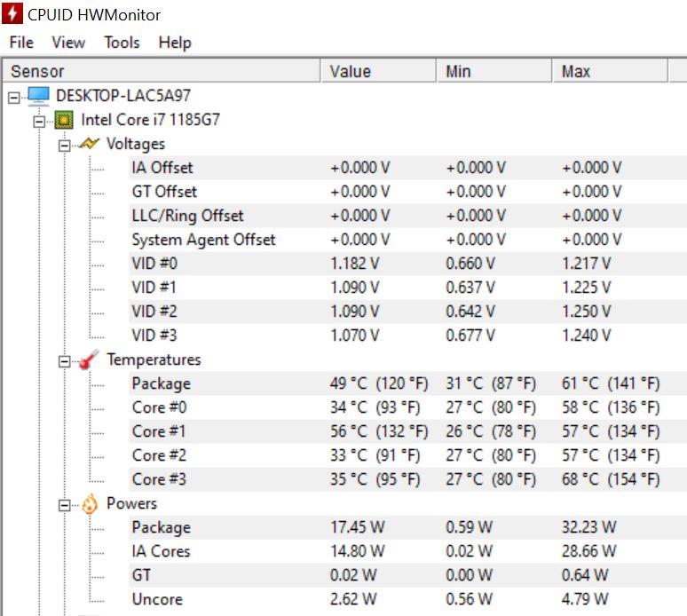This screenshot has width=687, height=616.
Task: Select the GT Offset row
Action: pyautogui.click(x=408, y=192)
